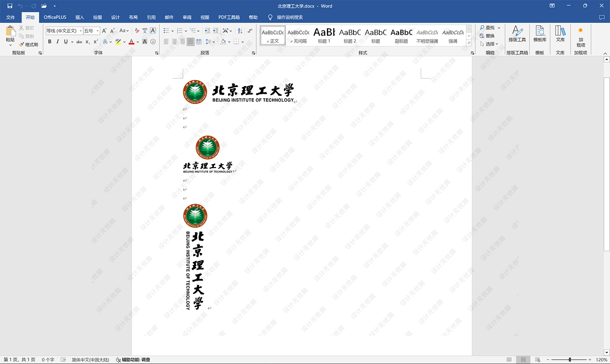Open the bullet list dropdown arrow
Screen dimensions: 610x364
pyautogui.click(x=172, y=31)
